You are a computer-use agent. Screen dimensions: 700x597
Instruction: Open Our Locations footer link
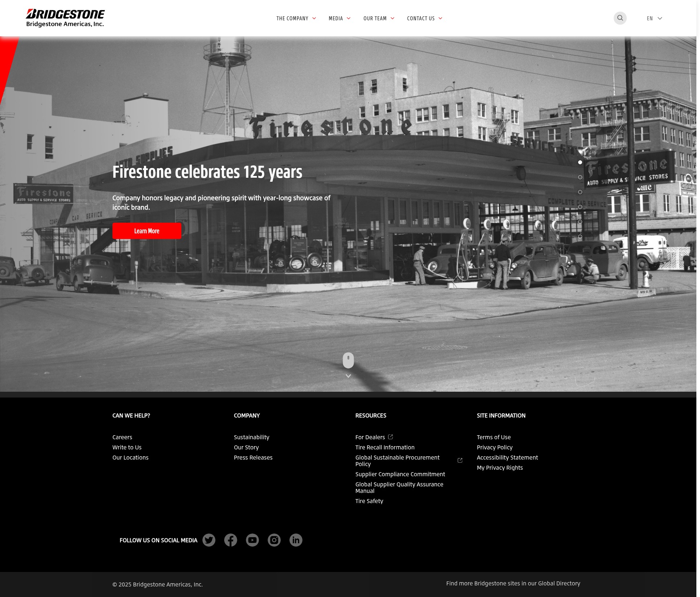tap(130, 457)
